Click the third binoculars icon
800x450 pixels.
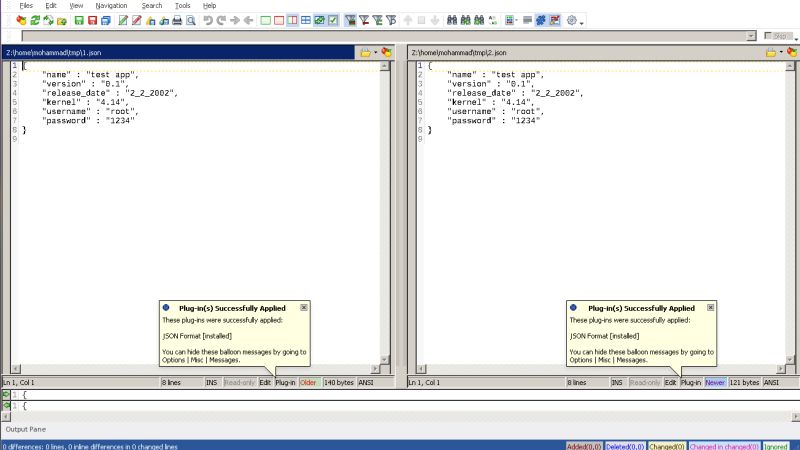(x=479, y=20)
